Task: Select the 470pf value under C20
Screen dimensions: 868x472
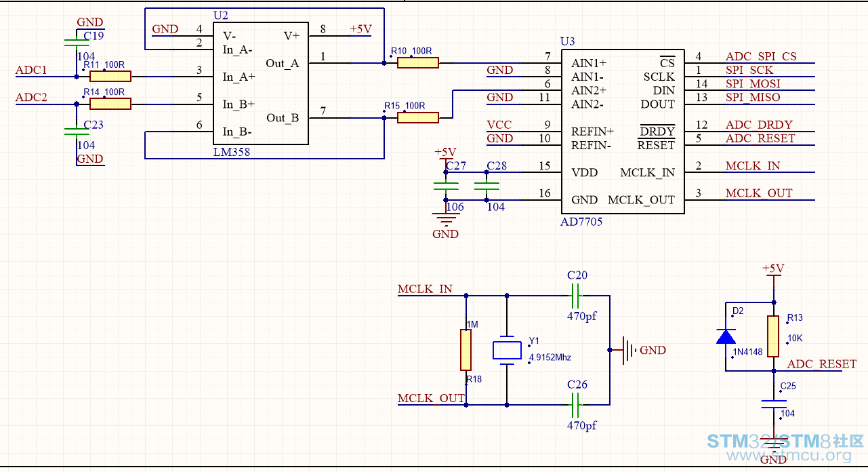Action: [x=581, y=316]
